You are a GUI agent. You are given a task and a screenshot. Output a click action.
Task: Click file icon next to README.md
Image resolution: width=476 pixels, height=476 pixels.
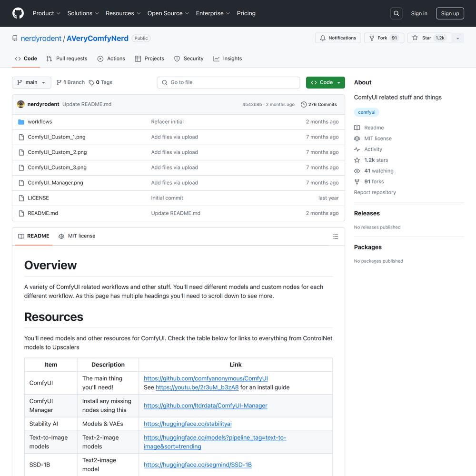(x=21, y=213)
